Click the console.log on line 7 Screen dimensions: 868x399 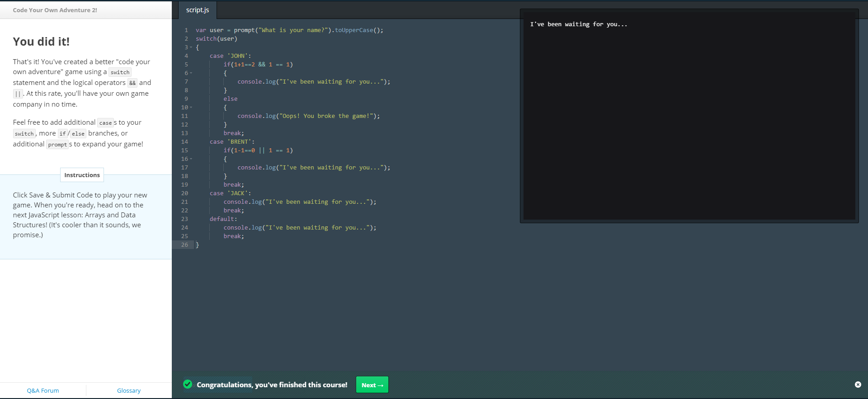(314, 82)
